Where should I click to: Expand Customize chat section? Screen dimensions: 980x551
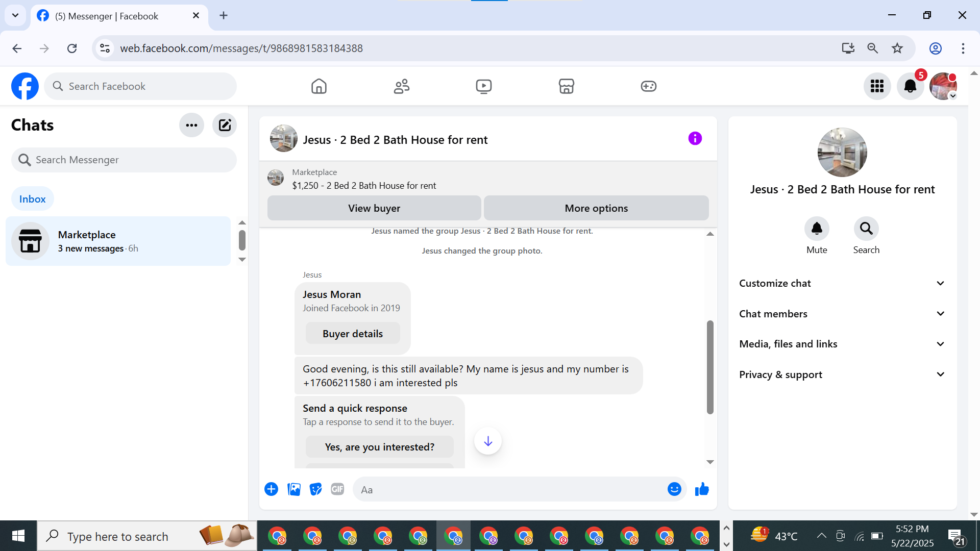tap(842, 283)
